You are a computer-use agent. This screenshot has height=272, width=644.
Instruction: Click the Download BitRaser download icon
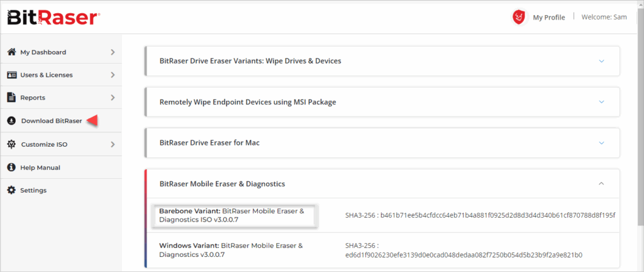(x=12, y=121)
